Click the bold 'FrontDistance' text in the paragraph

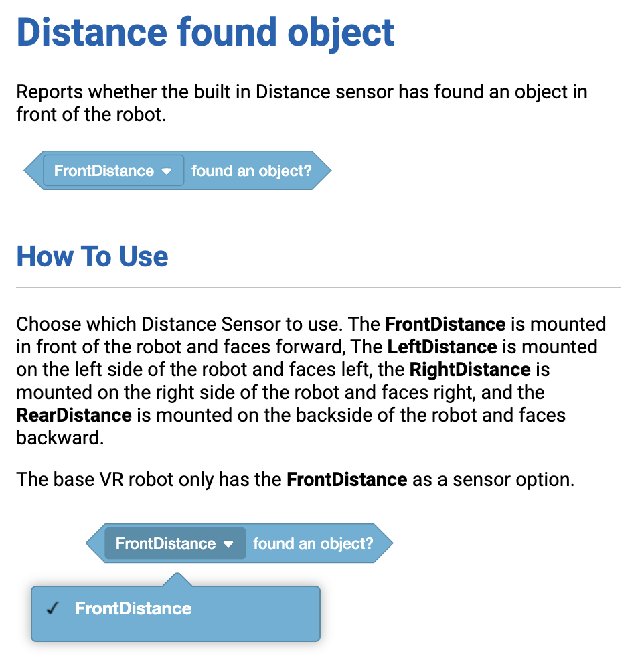(x=445, y=324)
